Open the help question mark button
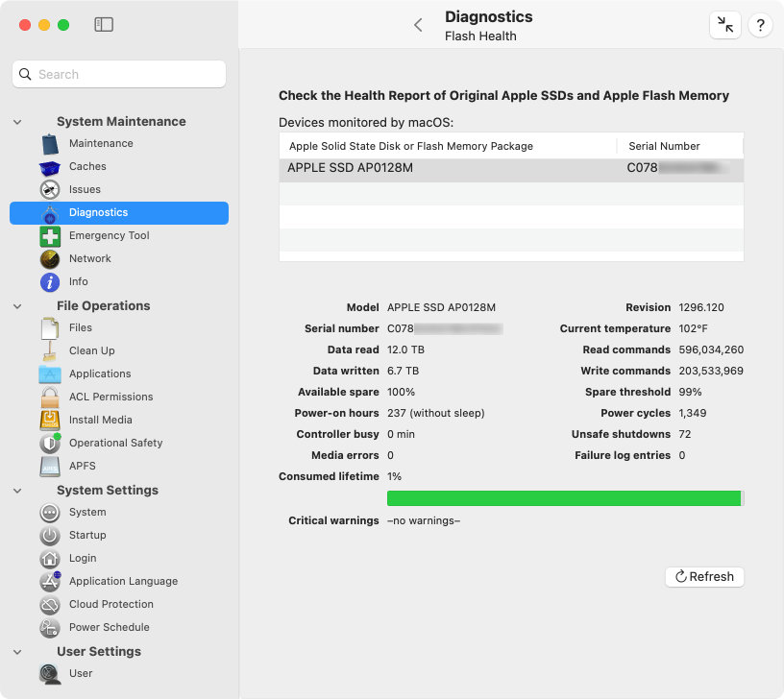 tap(760, 24)
